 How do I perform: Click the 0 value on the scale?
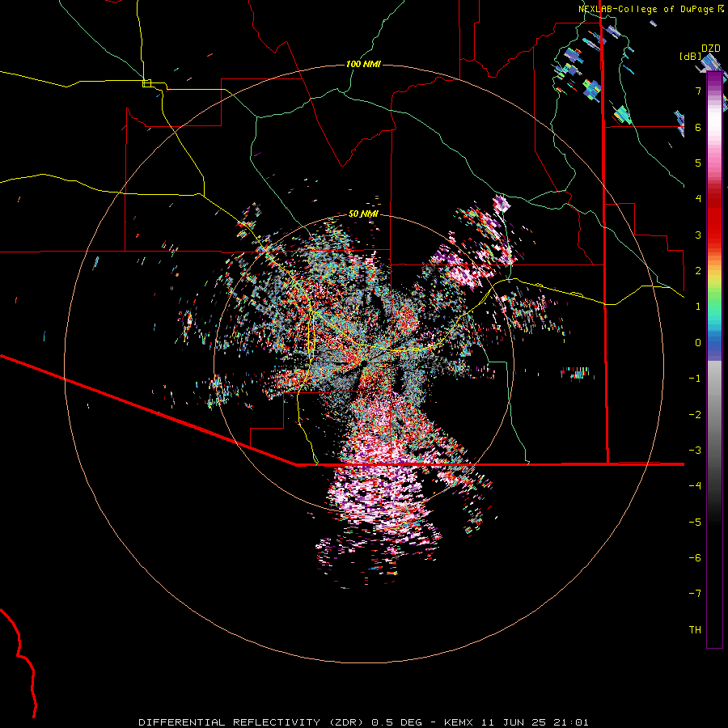tap(698, 343)
